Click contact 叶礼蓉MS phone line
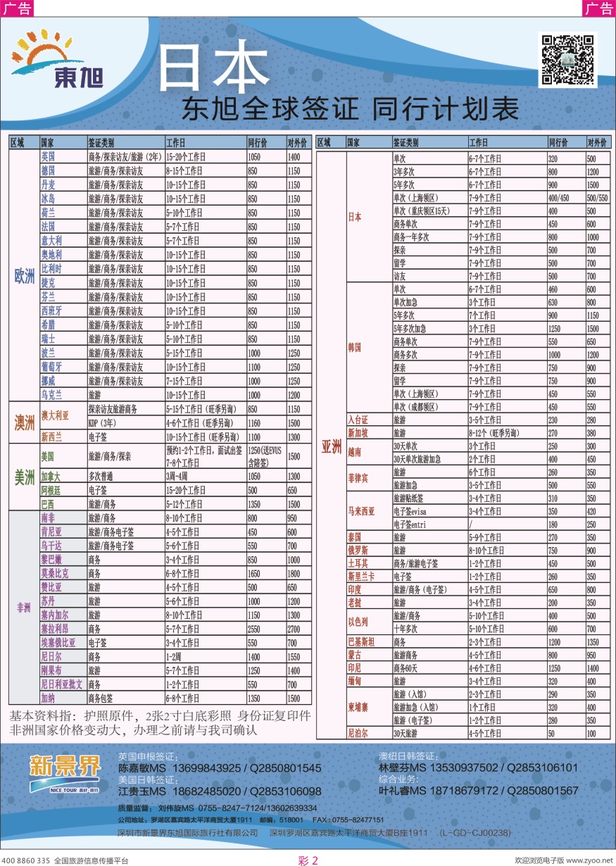This screenshot has width=616, height=866. 478,791
